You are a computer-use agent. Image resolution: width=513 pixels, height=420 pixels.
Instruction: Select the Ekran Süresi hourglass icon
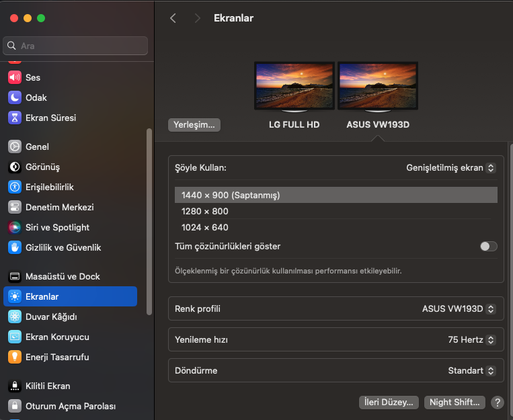(15, 118)
